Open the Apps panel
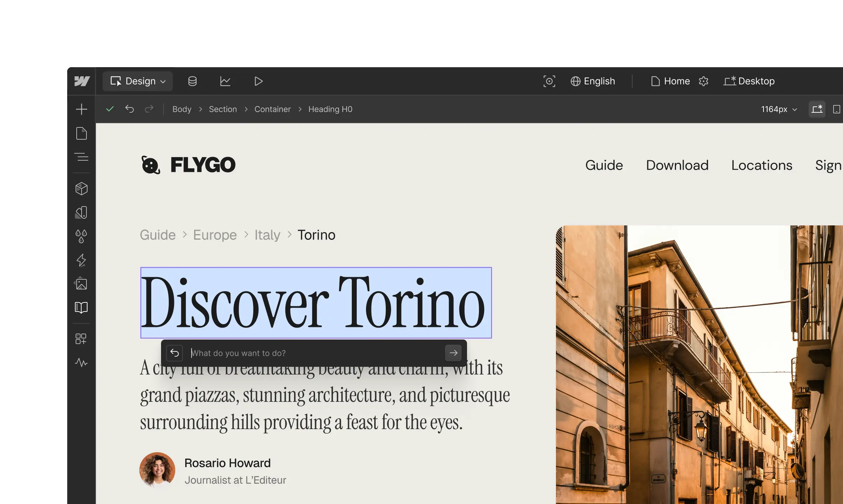This screenshot has width=843, height=504. click(x=81, y=338)
